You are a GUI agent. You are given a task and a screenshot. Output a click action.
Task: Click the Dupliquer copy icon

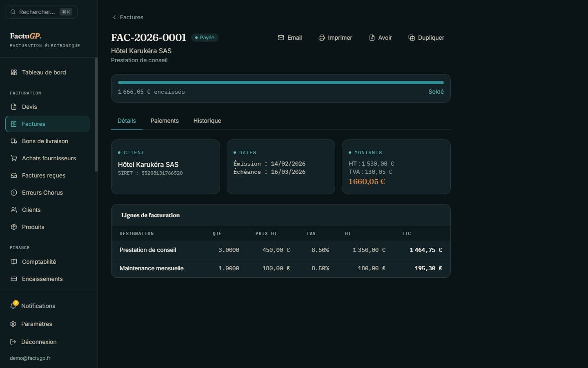tap(412, 38)
